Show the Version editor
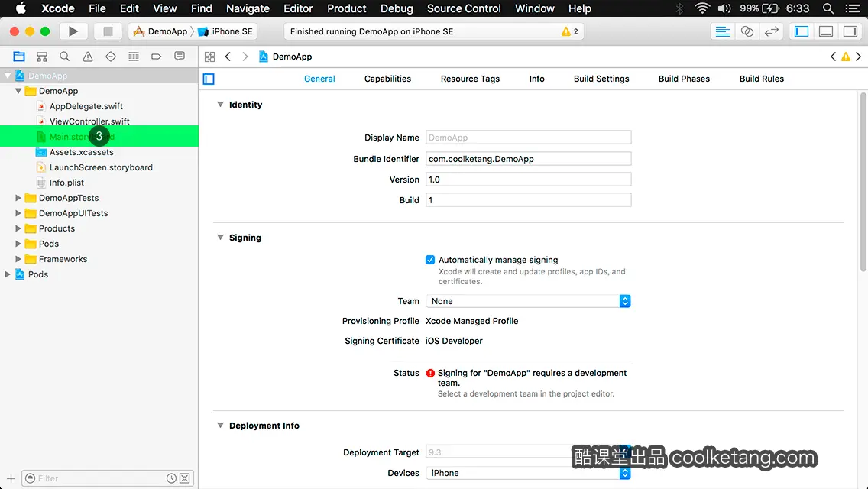This screenshot has width=868, height=489. point(771,31)
